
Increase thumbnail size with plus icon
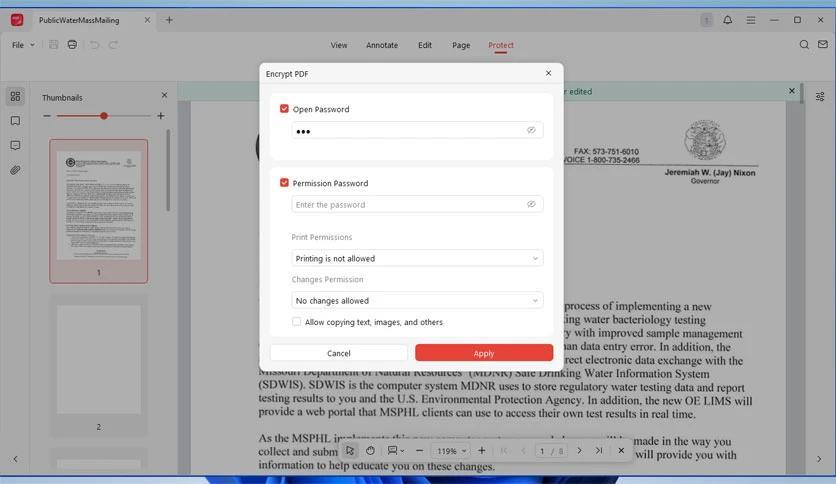pyautogui.click(x=160, y=116)
